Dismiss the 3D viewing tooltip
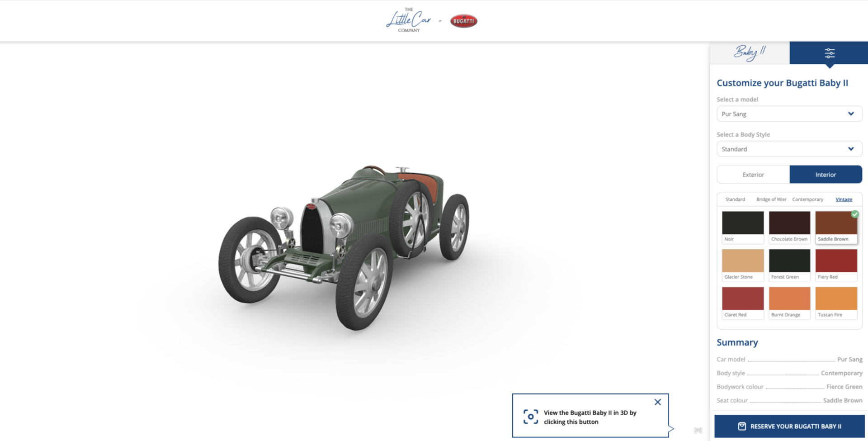Viewport: 868px width, 441px height. pyautogui.click(x=658, y=402)
